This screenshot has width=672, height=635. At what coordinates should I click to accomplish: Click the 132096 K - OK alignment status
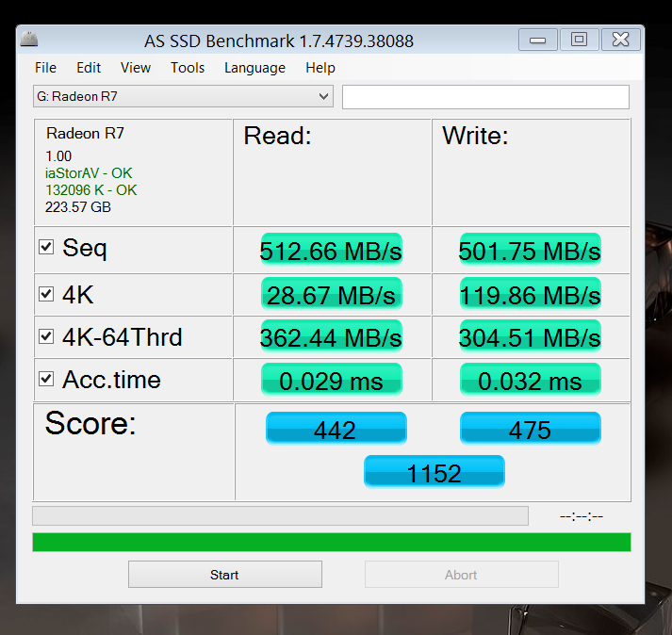click(90, 189)
